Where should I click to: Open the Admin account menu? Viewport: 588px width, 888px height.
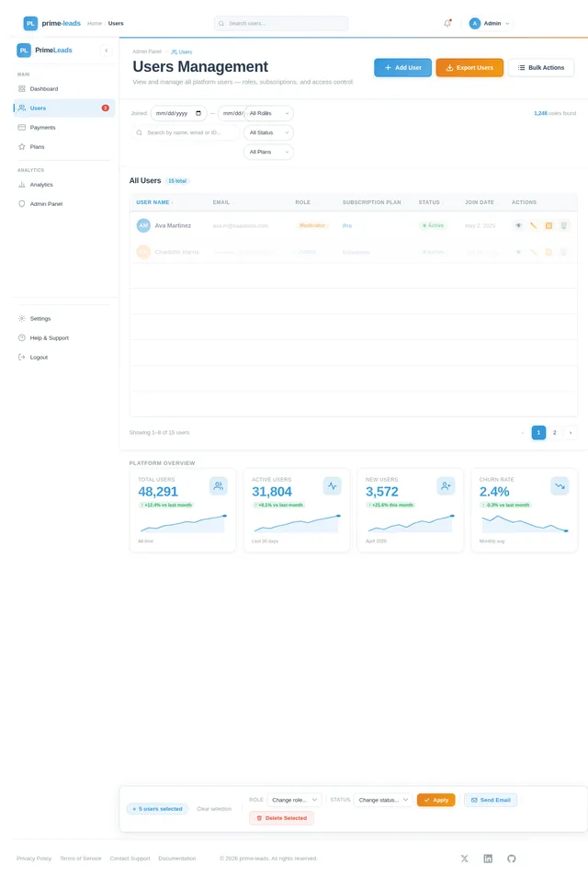[490, 23]
